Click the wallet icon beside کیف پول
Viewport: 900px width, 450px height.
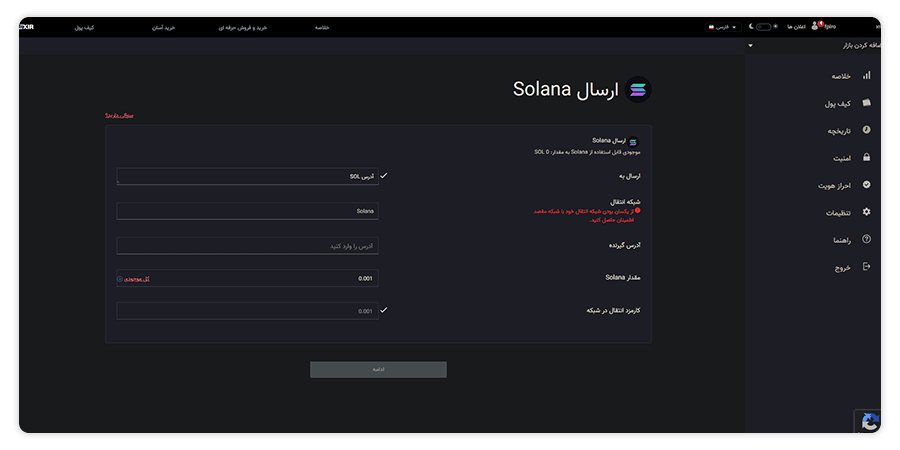tap(866, 103)
